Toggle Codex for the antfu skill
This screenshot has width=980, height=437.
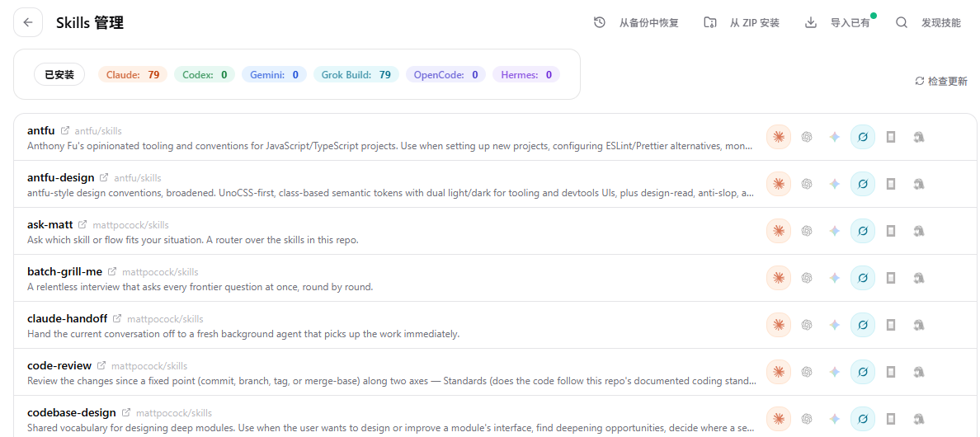pos(807,138)
